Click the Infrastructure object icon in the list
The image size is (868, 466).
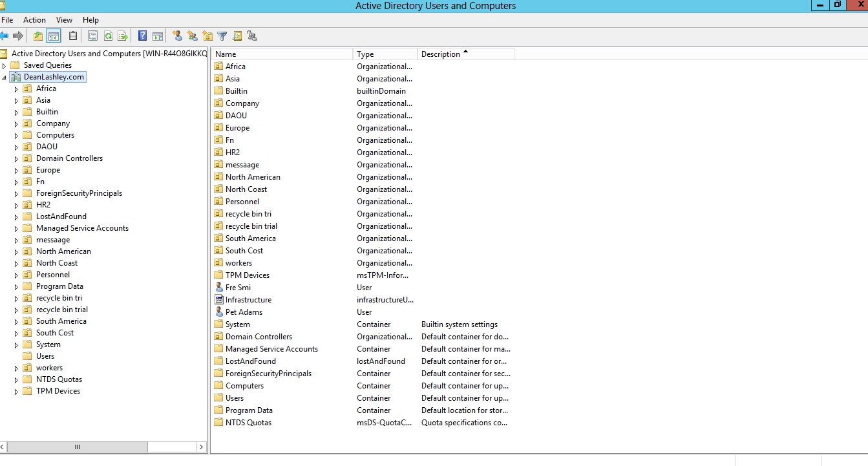click(x=219, y=300)
